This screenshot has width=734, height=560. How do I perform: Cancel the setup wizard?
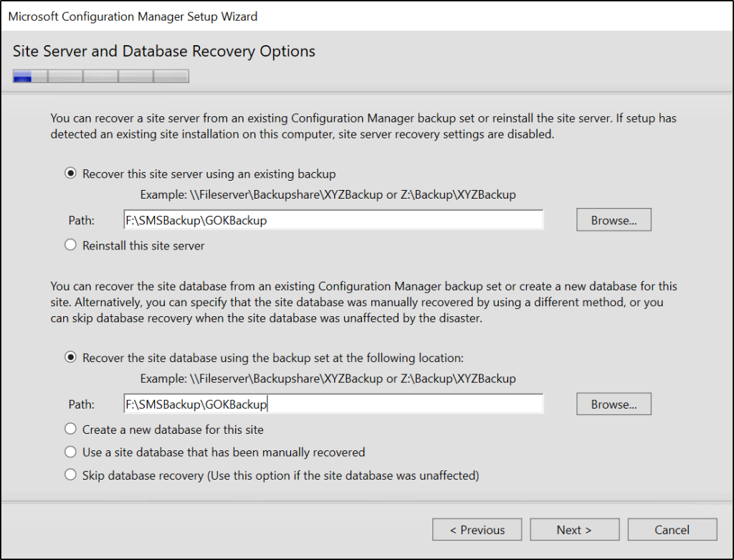click(x=672, y=530)
